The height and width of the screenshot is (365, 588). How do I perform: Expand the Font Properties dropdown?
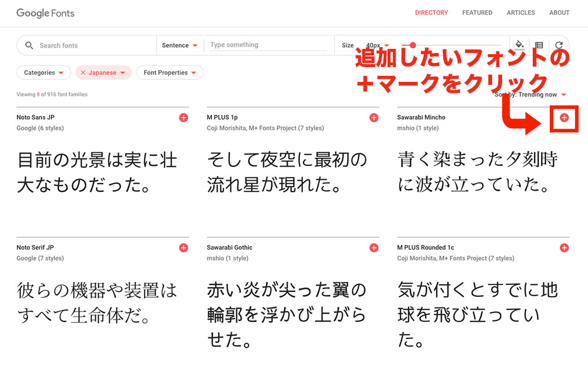pyautogui.click(x=169, y=72)
